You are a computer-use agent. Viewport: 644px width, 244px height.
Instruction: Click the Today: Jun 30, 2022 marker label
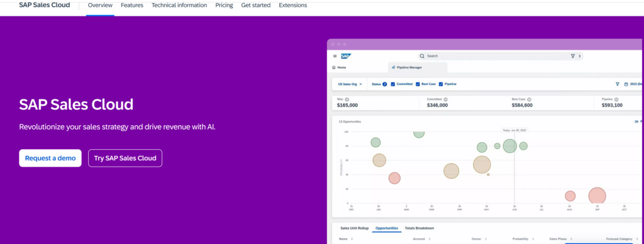514,130
